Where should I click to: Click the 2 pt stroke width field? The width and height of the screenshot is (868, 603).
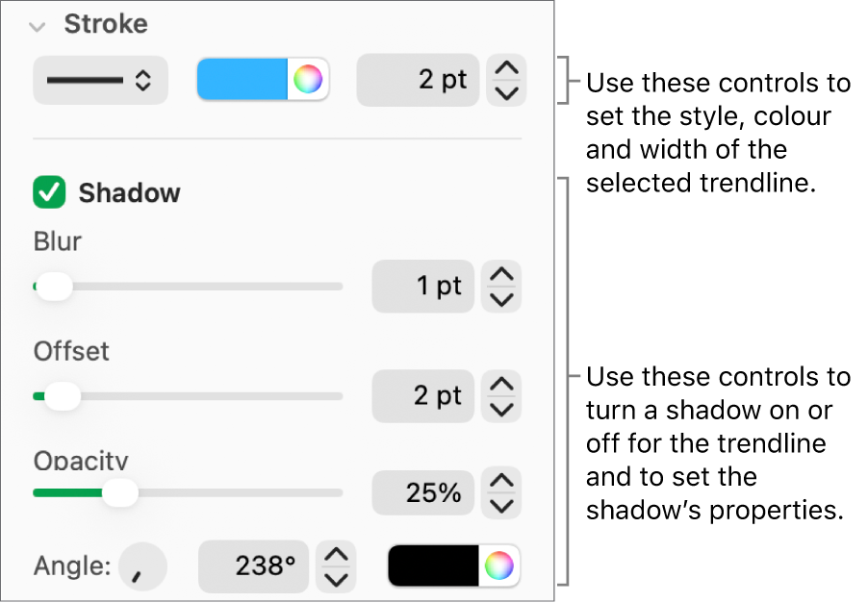pos(418,80)
